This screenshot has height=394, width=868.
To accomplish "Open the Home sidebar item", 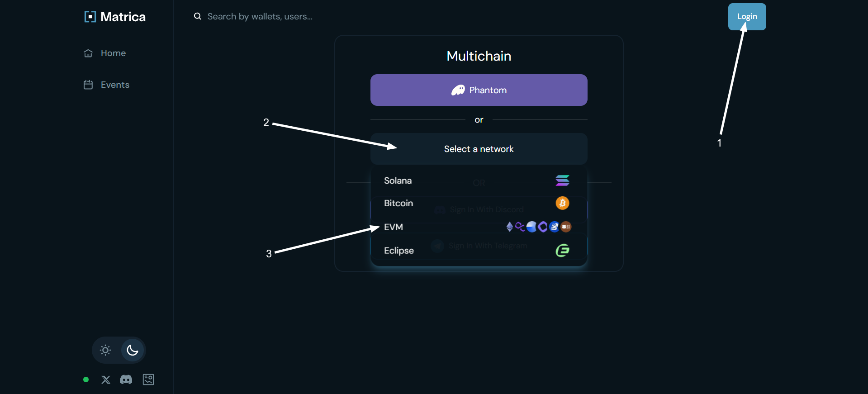I will point(105,53).
